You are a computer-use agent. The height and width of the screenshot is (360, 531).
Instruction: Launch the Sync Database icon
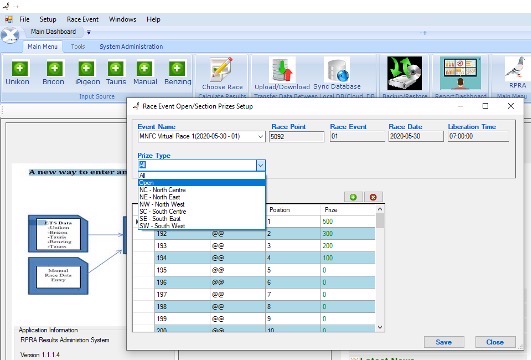[337, 69]
